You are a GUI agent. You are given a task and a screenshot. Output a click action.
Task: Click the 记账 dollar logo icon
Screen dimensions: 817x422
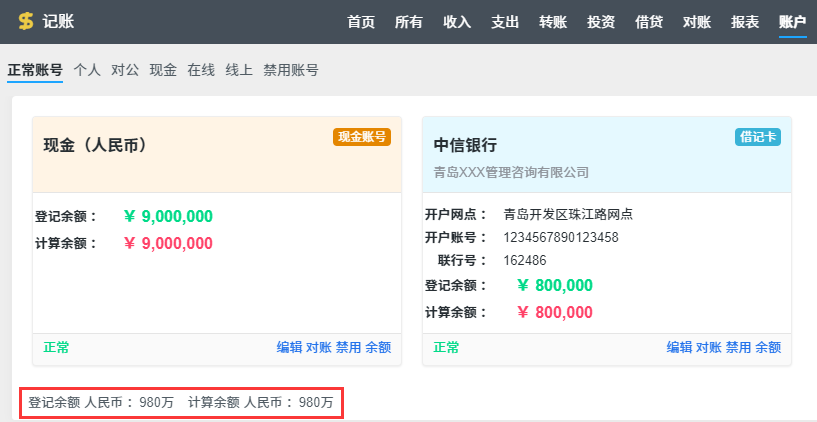[26, 22]
